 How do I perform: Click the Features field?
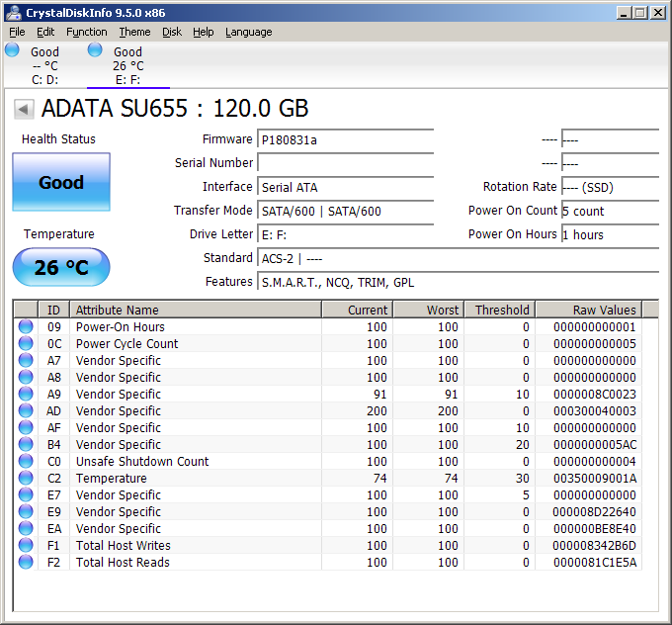[x=458, y=282]
